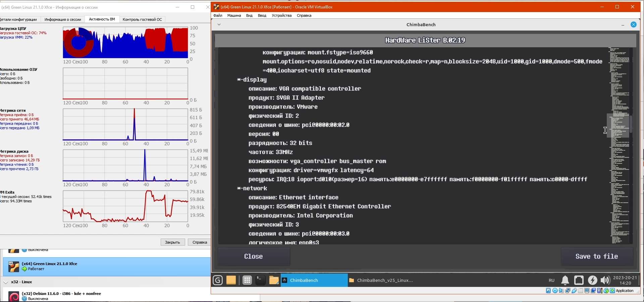Switch to the Детали конфигурации tab
This screenshot has height=302, width=644.
19,19
